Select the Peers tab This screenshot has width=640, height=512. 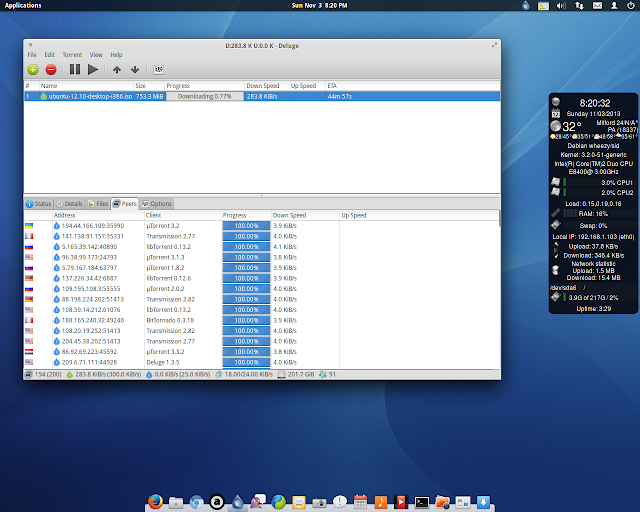(125, 203)
